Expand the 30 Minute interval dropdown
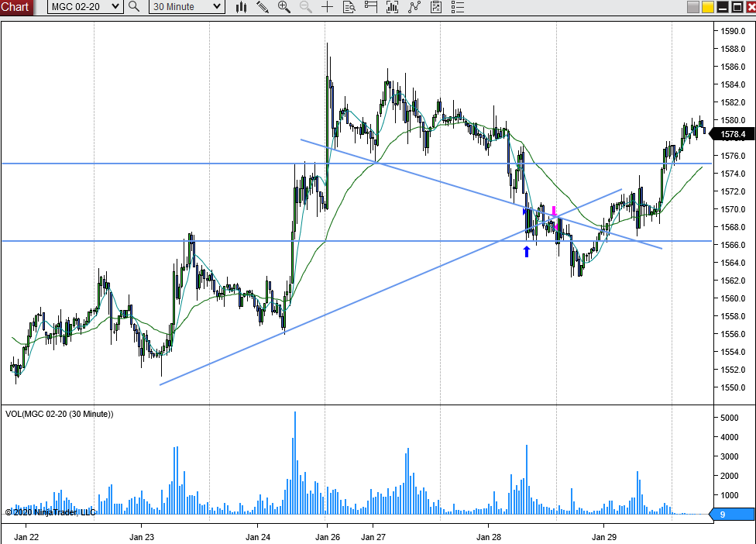 coord(187,7)
